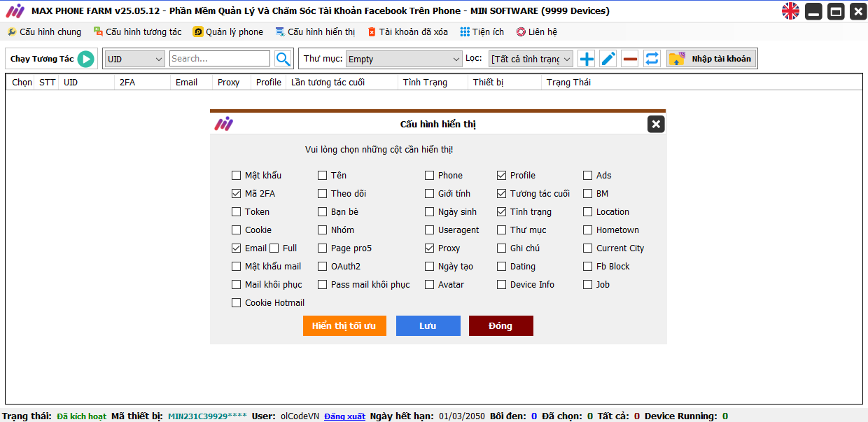The image size is (868, 422).
Task: Enable the Full checkbox
Action: coord(274,248)
